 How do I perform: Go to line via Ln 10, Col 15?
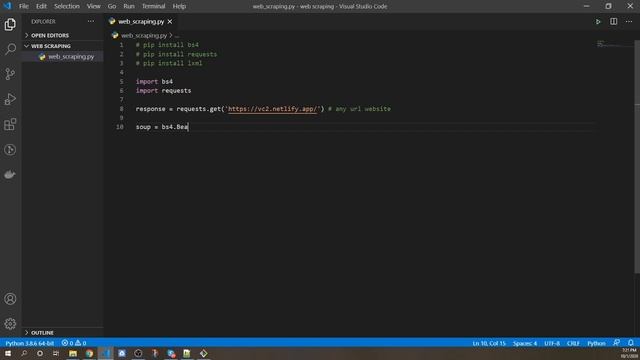coord(489,343)
